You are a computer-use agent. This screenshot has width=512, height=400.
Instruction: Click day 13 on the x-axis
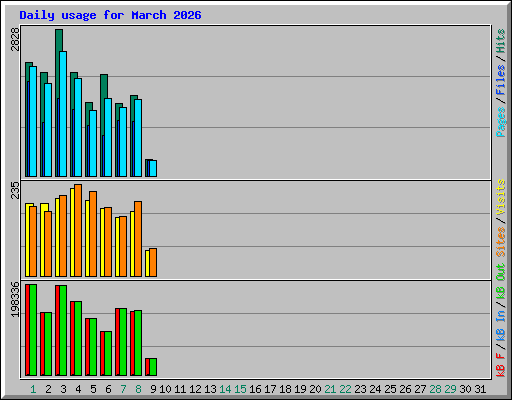(210, 389)
